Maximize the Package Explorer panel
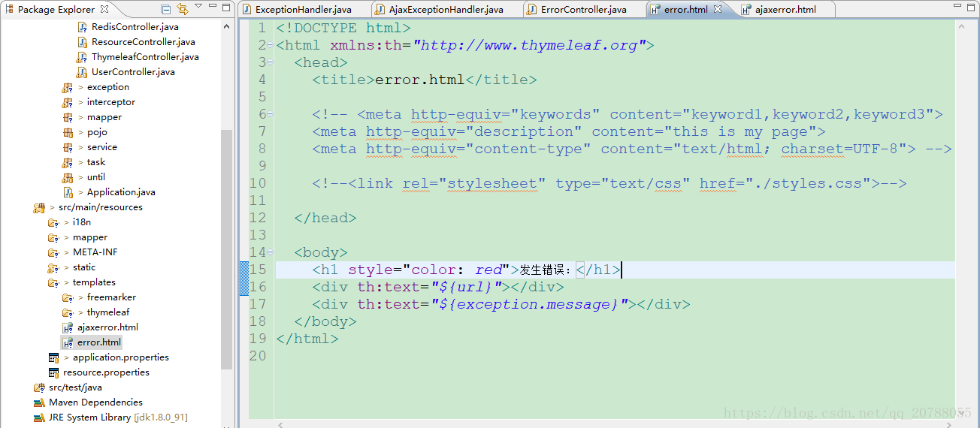The image size is (980, 428). click(x=226, y=8)
